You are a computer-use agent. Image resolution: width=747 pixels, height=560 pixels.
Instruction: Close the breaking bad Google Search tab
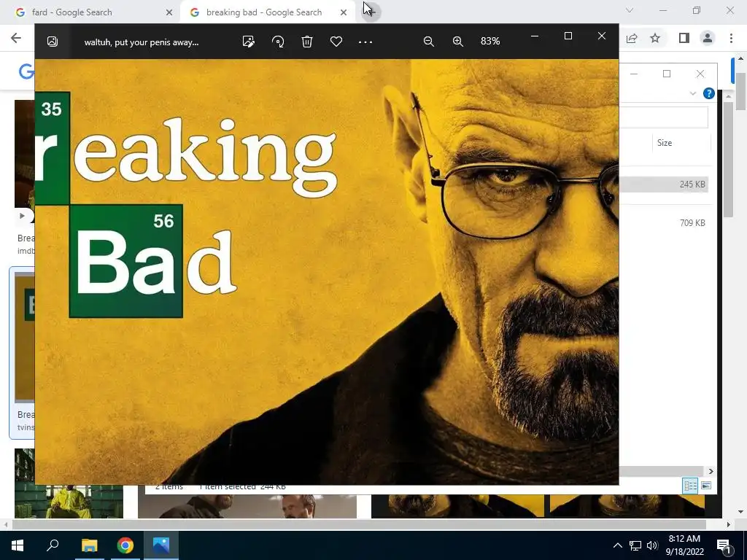pos(344,12)
